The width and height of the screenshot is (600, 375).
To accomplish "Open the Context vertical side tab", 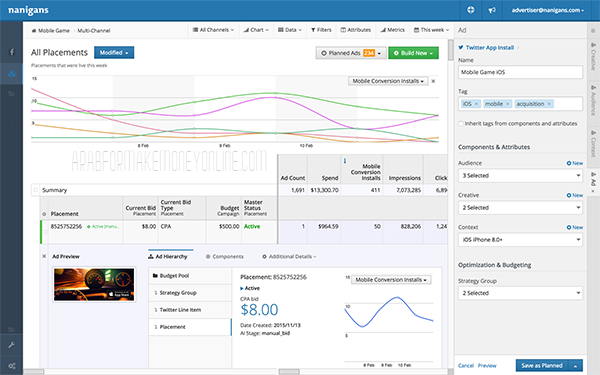I will [x=593, y=144].
